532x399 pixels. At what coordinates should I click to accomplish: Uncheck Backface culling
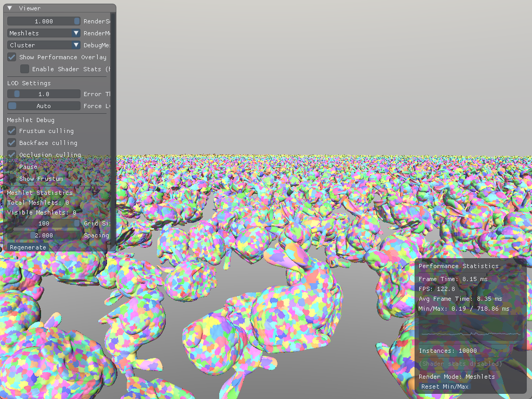[11, 143]
